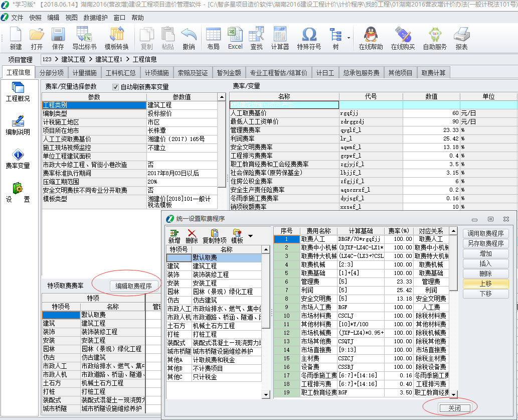Viewport: 518px width, 420px height.
Task: Click the 新增 icon in the dialog
Action: 174,236
